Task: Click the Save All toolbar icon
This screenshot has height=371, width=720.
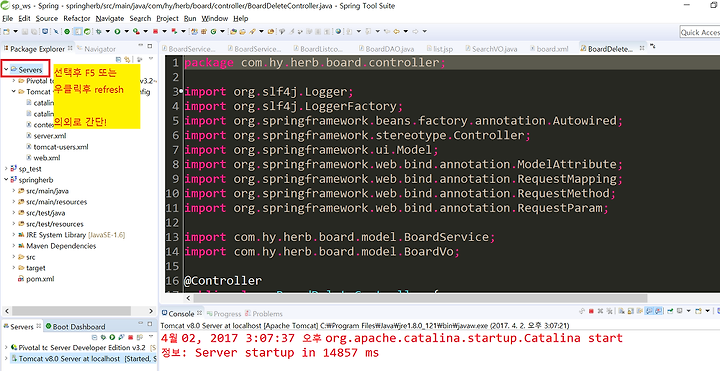Action: [x=34, y=31]
